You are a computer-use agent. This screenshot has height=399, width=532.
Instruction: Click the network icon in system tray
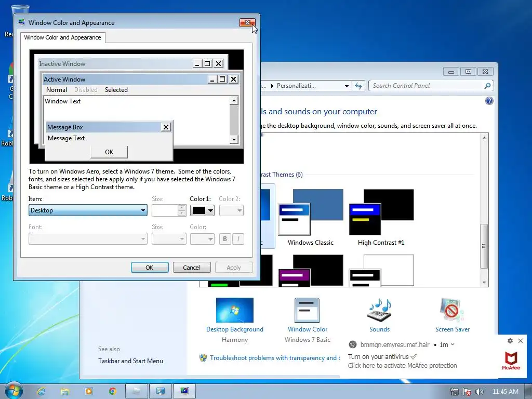454,392
